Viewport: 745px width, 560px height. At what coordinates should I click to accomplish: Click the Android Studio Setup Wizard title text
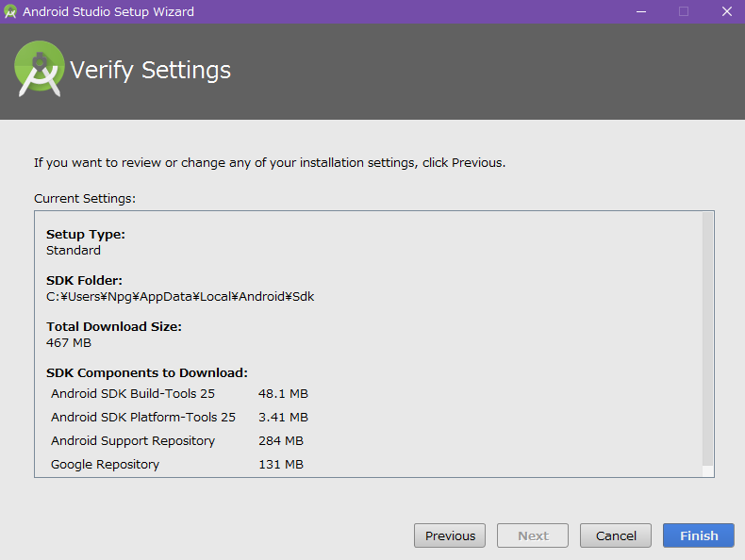[108, 12]
